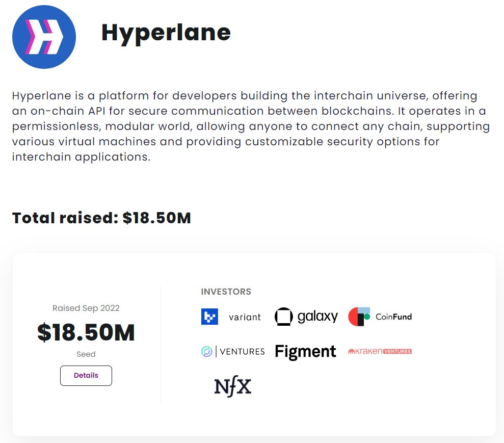This screenshot has height=443, width=504.
Task: Click the 'Raised Sep 2022' label
Action: click(86, 308)
